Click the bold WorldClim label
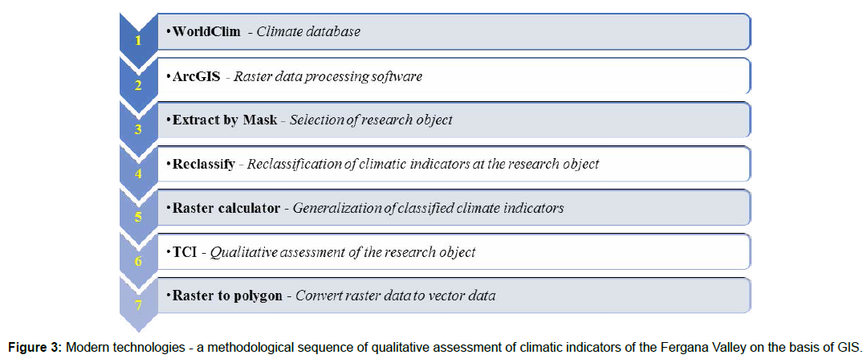Screen dimensions: 868x363 [206, 31]
